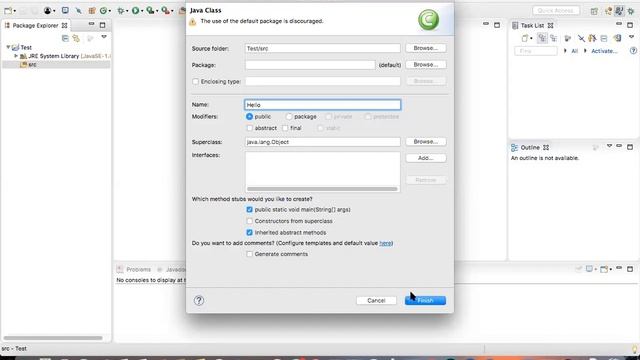Click the Finish button
The image size is (640, 360).
click(x=425, y=300)
